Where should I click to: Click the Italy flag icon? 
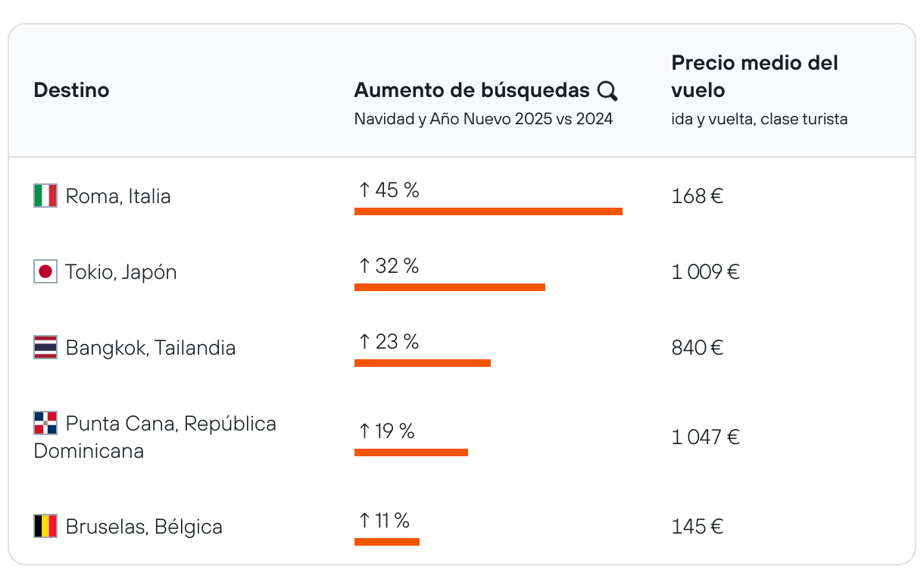point(45,196)
